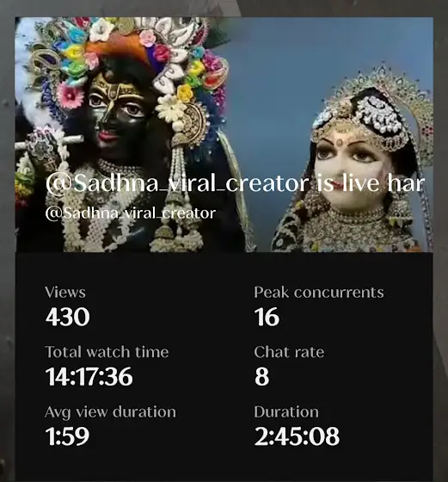Image resolution: width=448 pixels, height=482 pixels.
Task: Select the Views label
Action: click(65, 293)
